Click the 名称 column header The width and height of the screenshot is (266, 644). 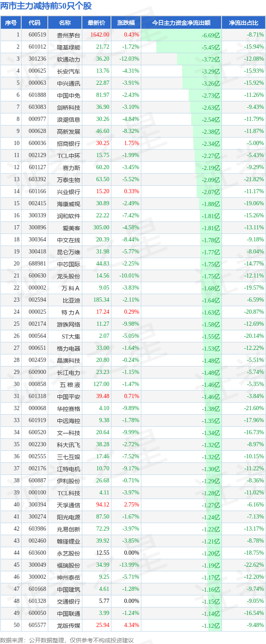65,23
